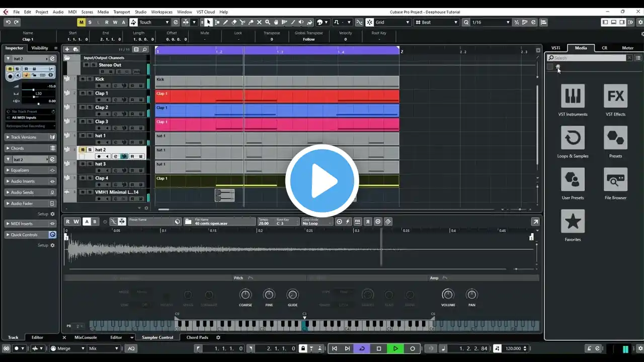Open the Chord Pads tab
Viewport: 644px width, 362px height.
pyautogui.click(x=197, y=337)
